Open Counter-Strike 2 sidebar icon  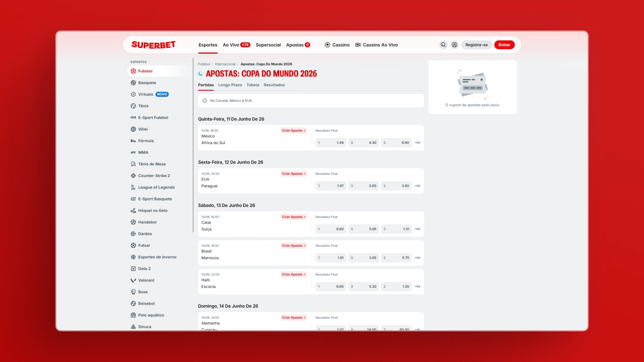pyautogui.click(x=133, y=176)
